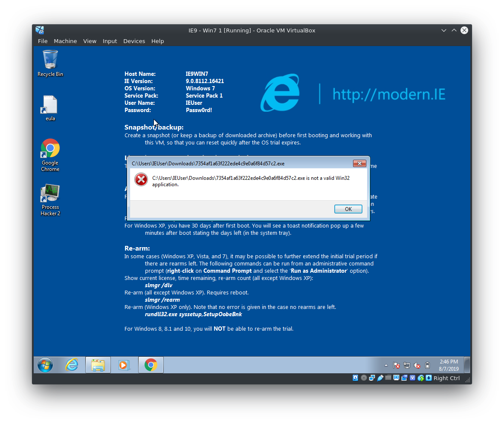Click the Show Desktop strip beside the clock
This screenshot has height=424, width=504.
coord(467,365)
